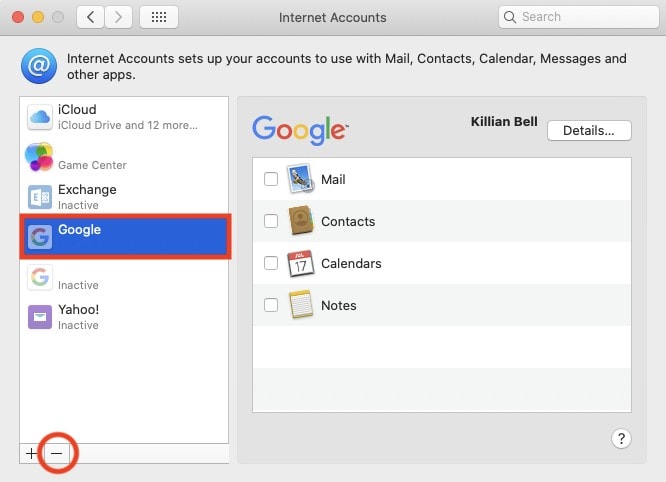This screenshot has width=666, height=482.
Task: Click the Calendars icon
Action: point(300,264)
